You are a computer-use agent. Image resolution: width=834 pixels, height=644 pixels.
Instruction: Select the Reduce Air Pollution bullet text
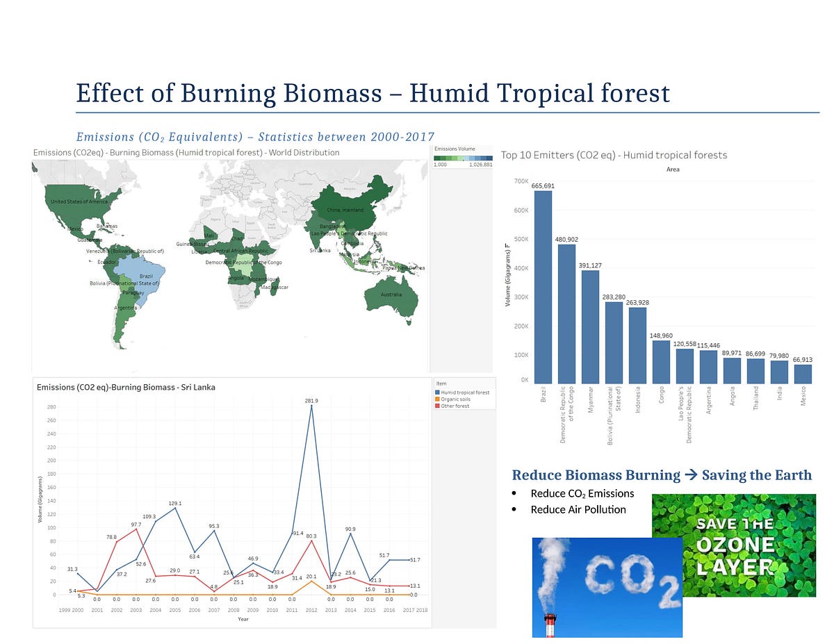[578, 509]
